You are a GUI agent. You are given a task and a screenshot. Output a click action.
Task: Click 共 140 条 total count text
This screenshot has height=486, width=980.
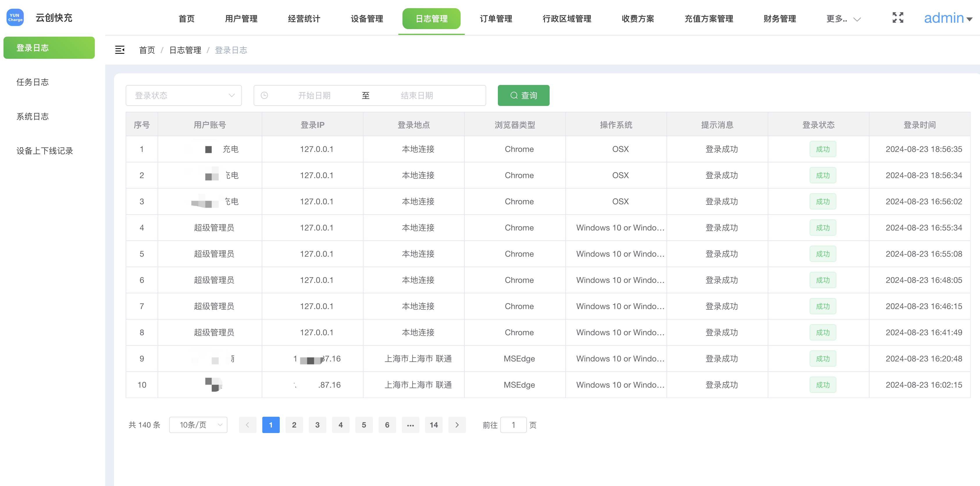(x=145, y=425)
